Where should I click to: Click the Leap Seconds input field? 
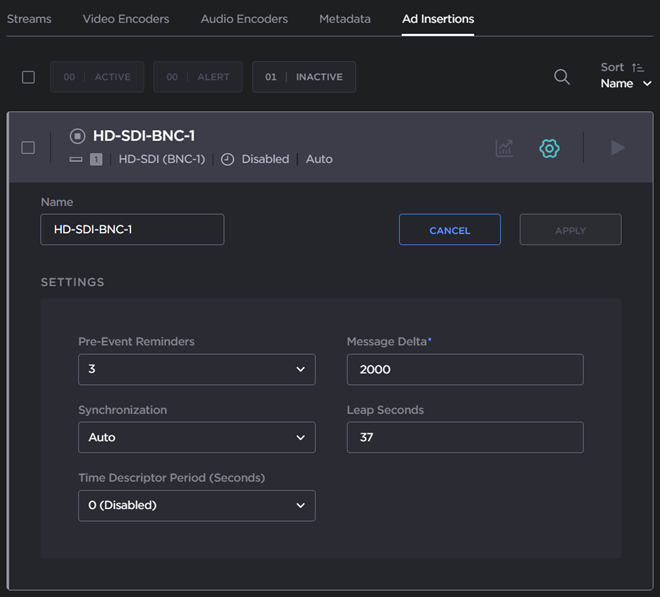pyautogui.click(x=464, y=437)
